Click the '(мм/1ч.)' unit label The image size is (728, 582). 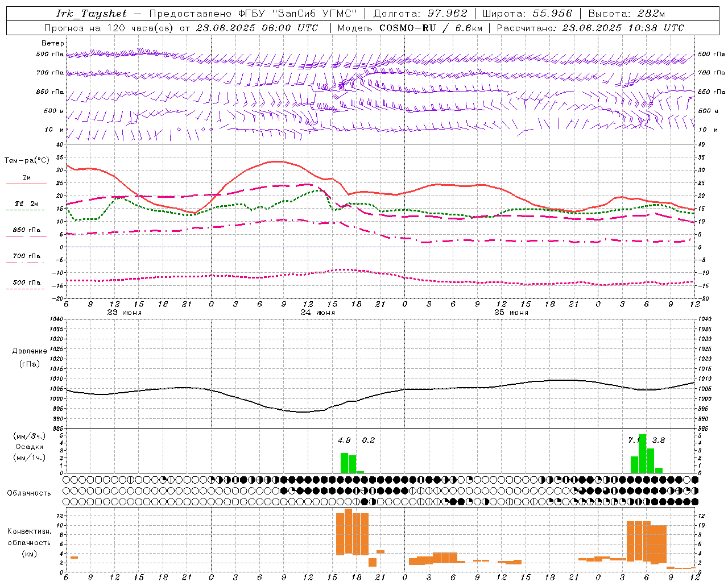pyautogui.click(x=30, y=458)
